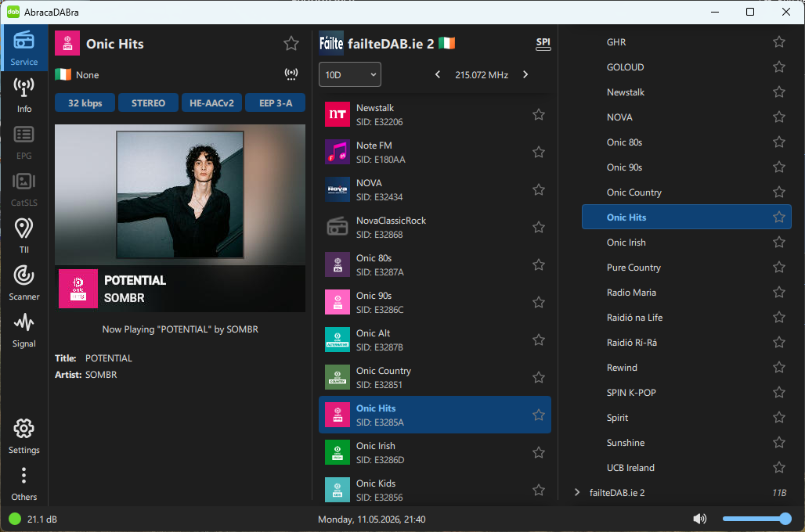
Task: Click the HE-AACv2 codec badge
Action: coord(211,102)
